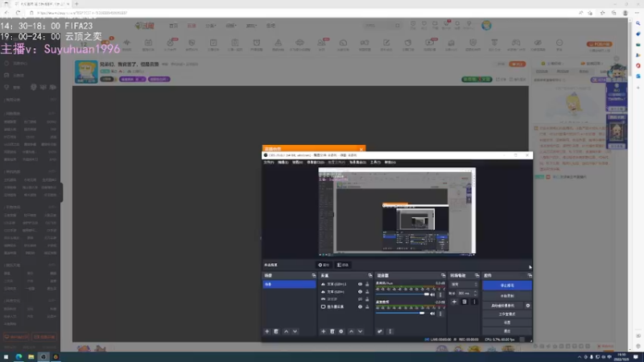The image size is (644, 362).
Task: Open 麦克风/Aux channel three-dot options
Action: [440, 294]
